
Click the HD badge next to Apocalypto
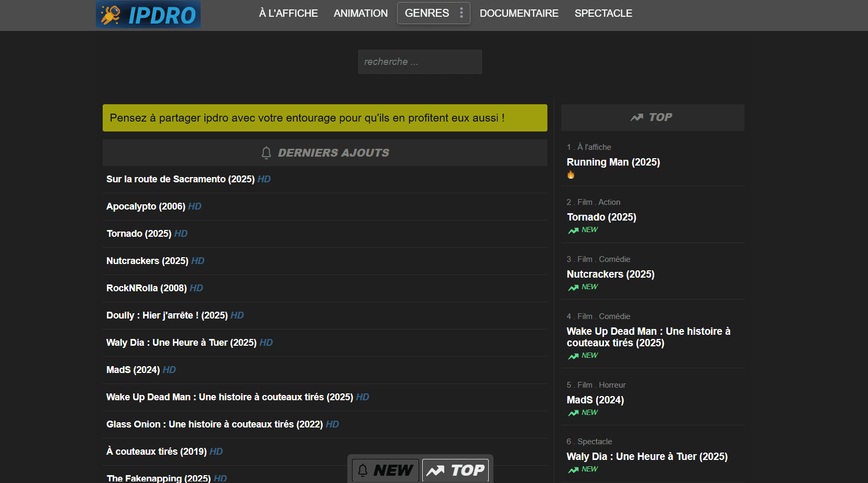tap(194, 206)
